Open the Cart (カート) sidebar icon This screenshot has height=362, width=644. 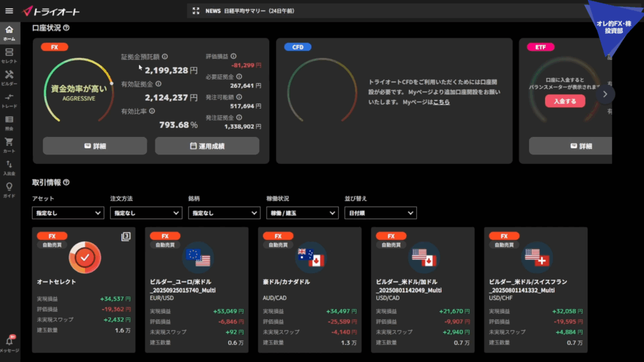click(9, 145)
